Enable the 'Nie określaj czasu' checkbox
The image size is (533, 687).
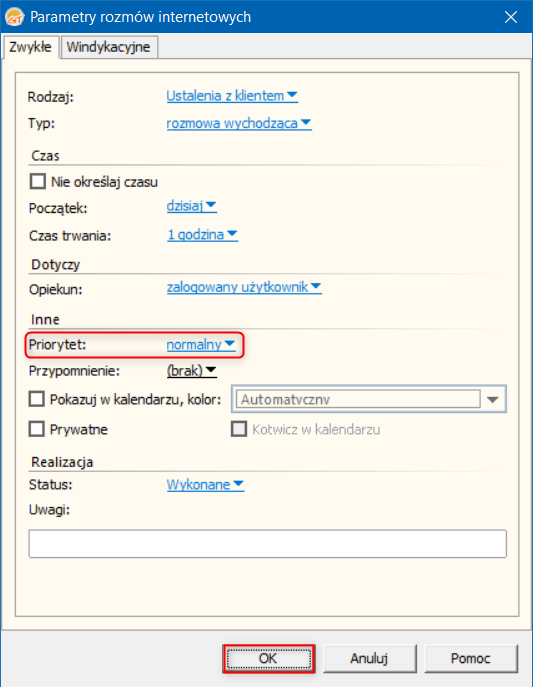coord(38,181)
